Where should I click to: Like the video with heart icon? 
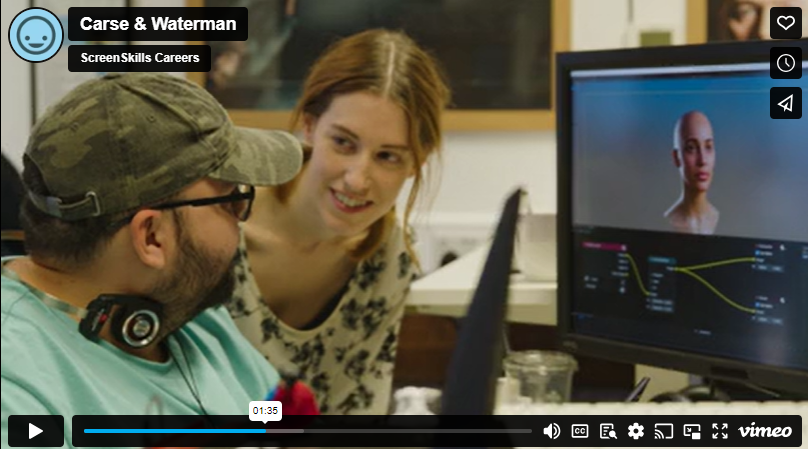point(786,23)
